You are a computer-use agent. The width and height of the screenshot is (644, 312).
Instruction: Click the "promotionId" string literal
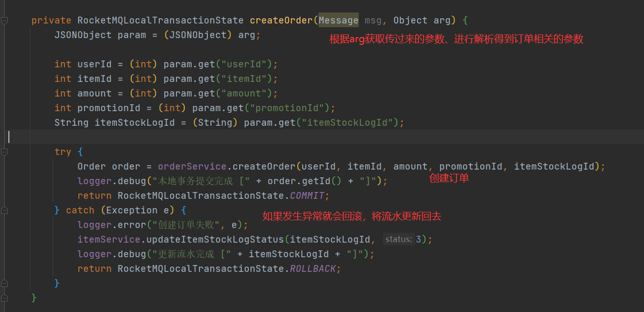(287, 108)
